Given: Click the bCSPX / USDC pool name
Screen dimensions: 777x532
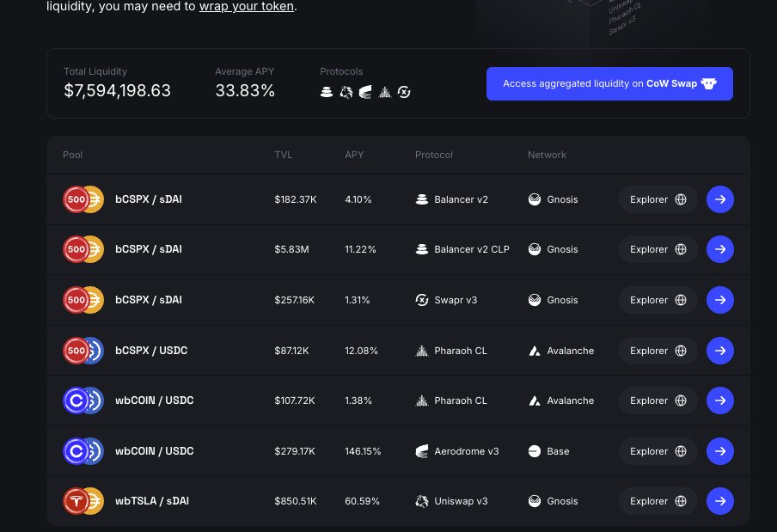Looking at the screenshot, I should pos(151,351).
